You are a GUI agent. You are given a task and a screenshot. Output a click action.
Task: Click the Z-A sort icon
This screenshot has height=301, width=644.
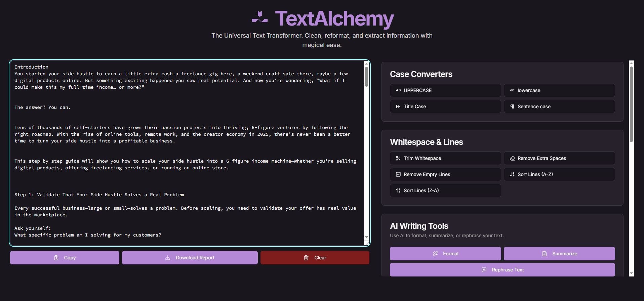(x=398, y=190)
